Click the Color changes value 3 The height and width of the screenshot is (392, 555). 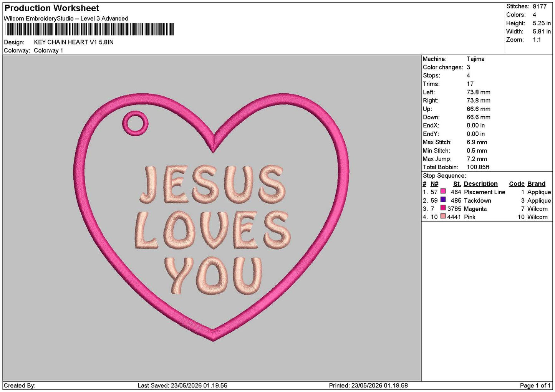pyautogui.click(x=468, y=68)
